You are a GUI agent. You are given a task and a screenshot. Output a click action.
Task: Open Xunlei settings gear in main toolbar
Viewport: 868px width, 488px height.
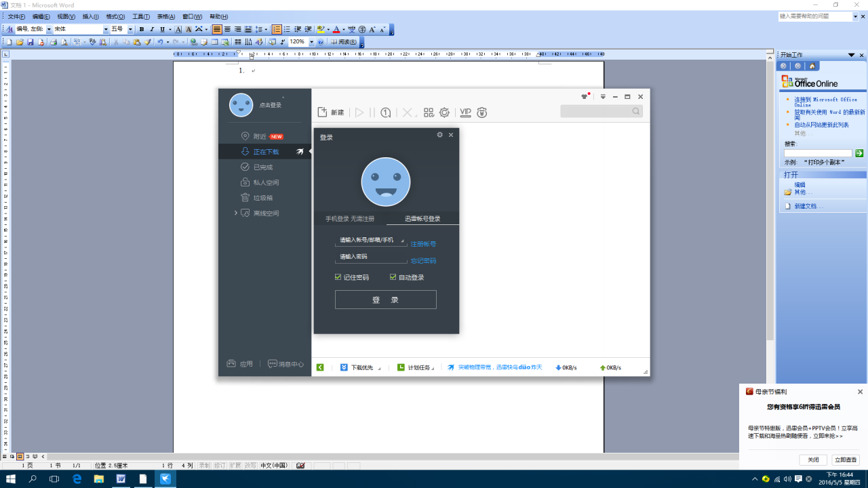click(445, 113)
